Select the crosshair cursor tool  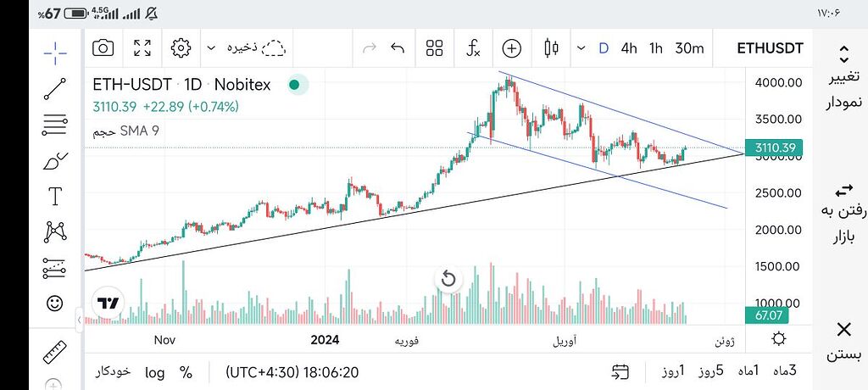(x=55, y=53)
